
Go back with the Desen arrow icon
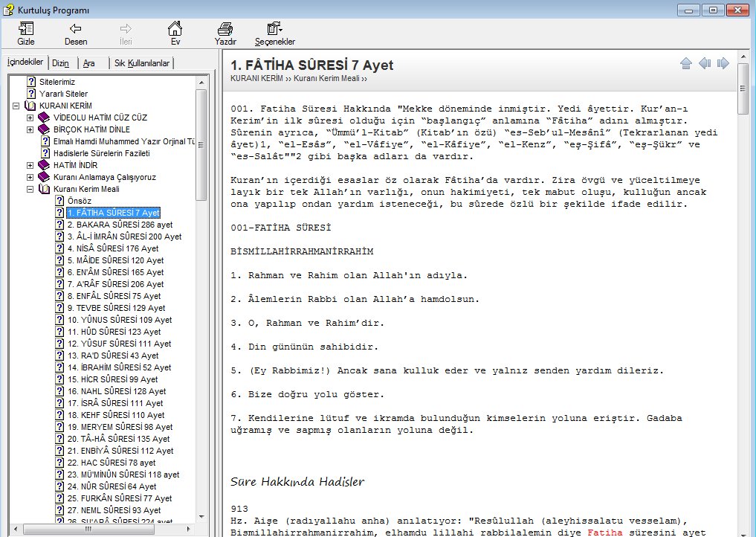point(75,30)
